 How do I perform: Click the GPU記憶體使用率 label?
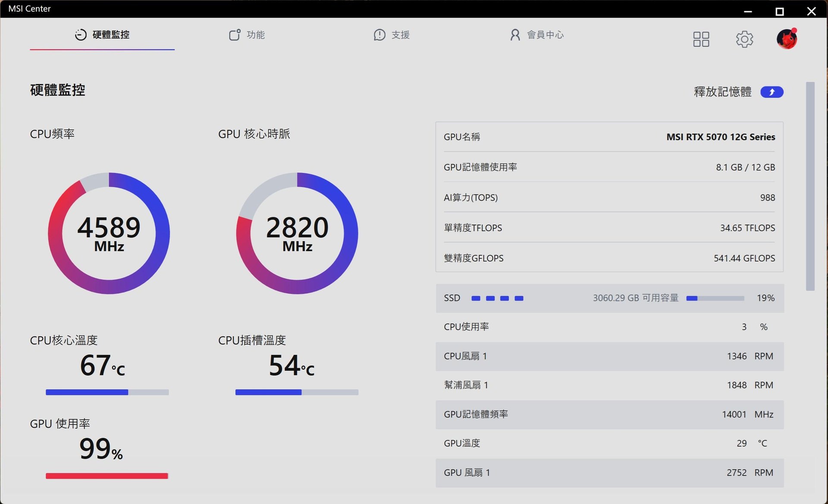(x=480, y=167)
